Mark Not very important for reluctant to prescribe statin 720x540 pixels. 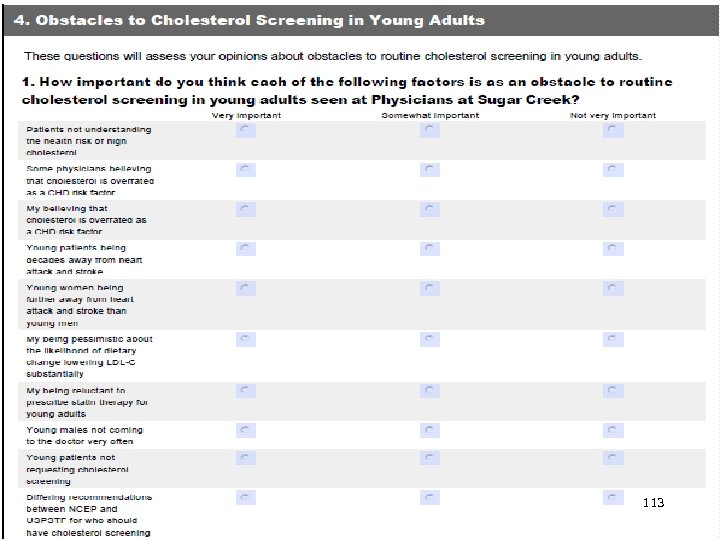(610, 392)
